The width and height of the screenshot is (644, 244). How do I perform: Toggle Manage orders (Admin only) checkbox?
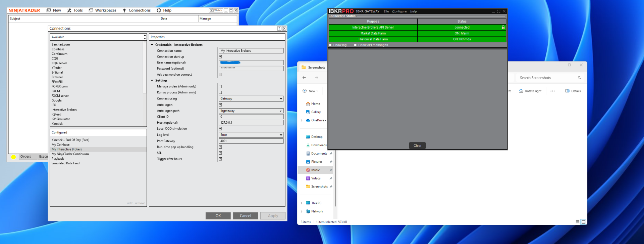tap(220, 86)
